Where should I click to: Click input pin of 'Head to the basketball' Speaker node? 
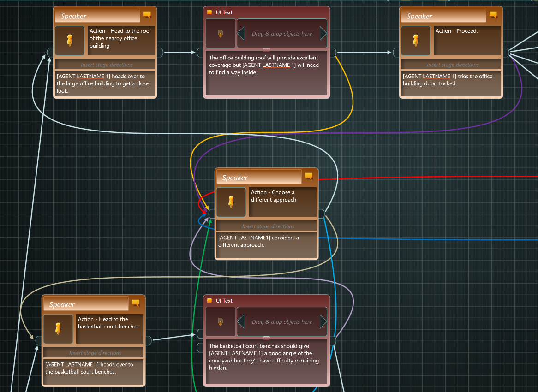coord(38,340)
